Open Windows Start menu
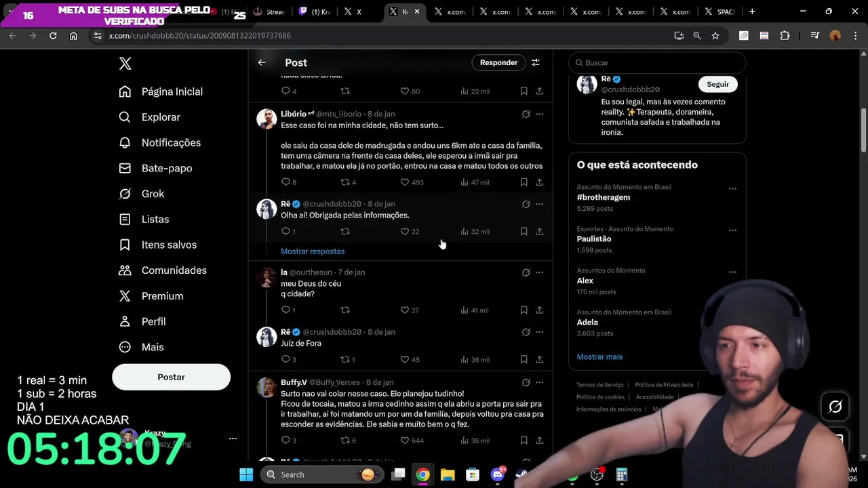This screenshot has width=868, height=488. coord(246,474)
